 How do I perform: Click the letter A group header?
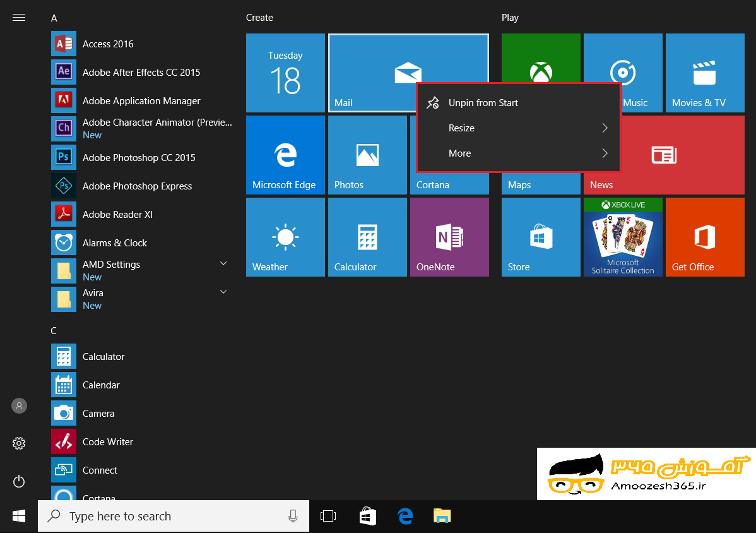click(54, 18)
